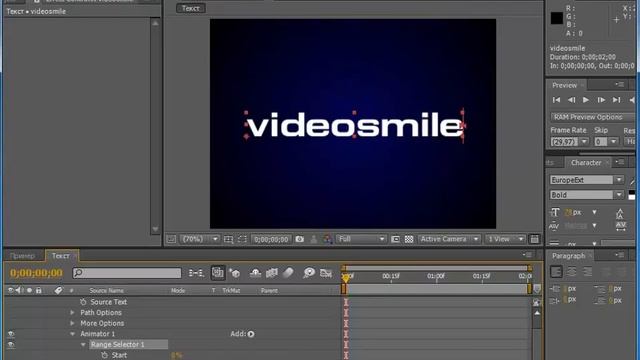Viewport: 640px width, 360px height.
Task: Open the 70% magnification dropdown
Action: coord(200,239)
